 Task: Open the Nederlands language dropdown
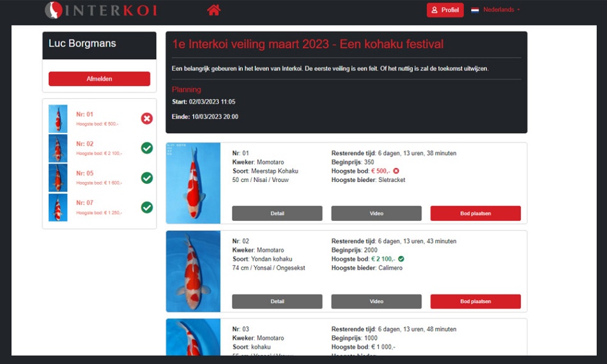[502, 10]
